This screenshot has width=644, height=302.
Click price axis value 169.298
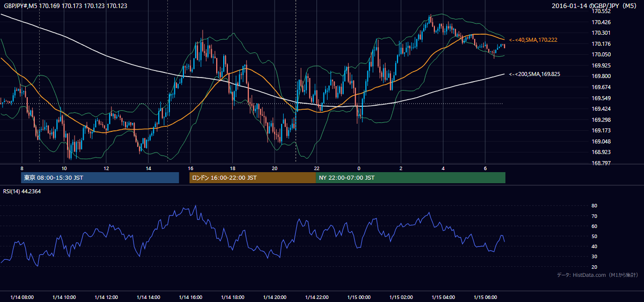coord(601,120)
